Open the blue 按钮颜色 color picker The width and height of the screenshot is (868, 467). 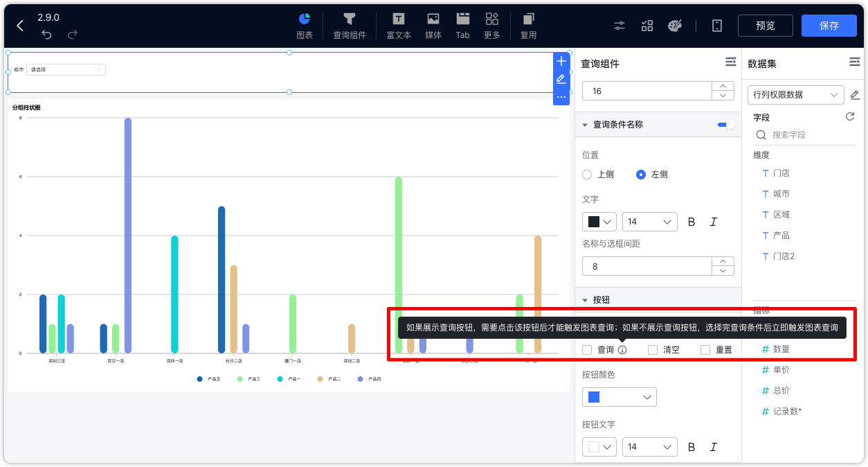coord(620,396)
